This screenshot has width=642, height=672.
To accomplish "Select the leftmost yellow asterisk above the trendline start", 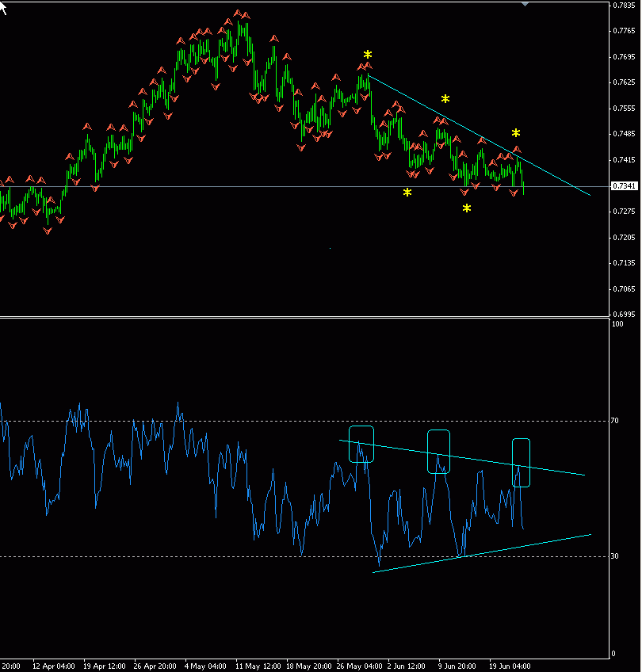I will pos(367,55).
